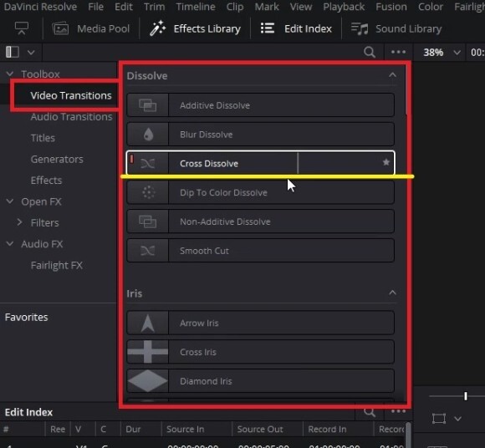The height and width of the screenshot is (448, 485).
Task: Open the Edit menu
Action: coord(124,7)
